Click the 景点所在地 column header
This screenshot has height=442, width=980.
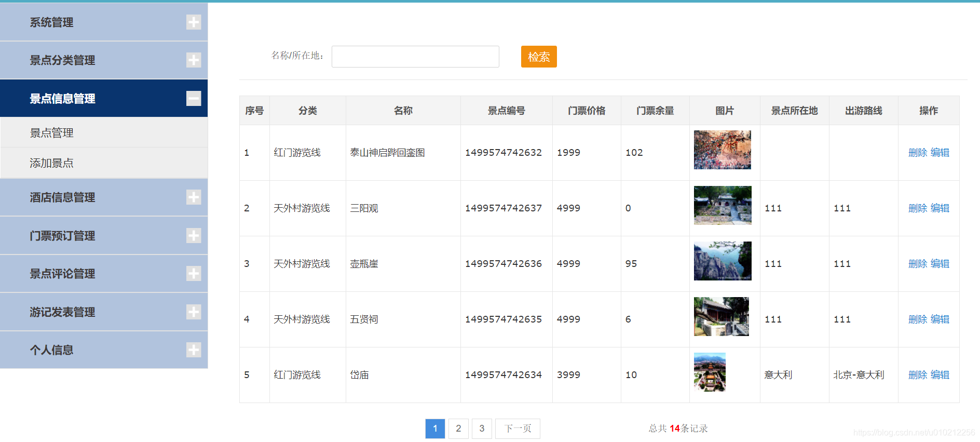coord(795,111)
